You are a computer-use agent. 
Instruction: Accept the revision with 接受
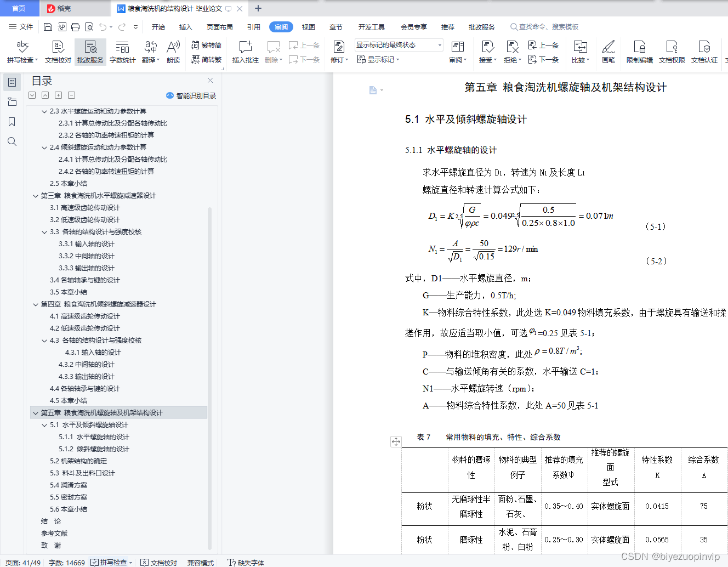click(487, 52)
